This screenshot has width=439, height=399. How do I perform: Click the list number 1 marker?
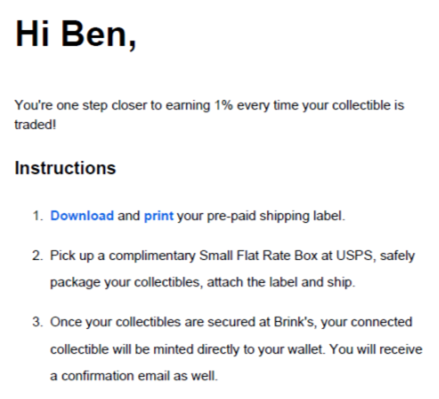(38, 216)
